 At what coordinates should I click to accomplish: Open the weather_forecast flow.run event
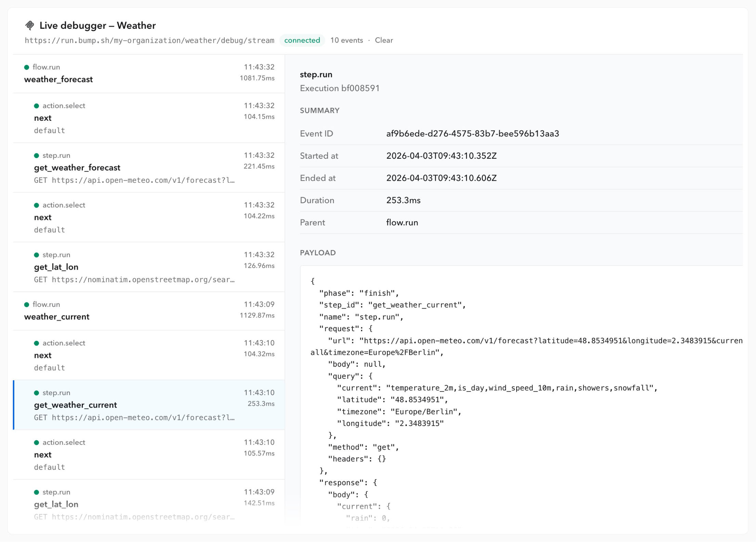tap(149, 74)
